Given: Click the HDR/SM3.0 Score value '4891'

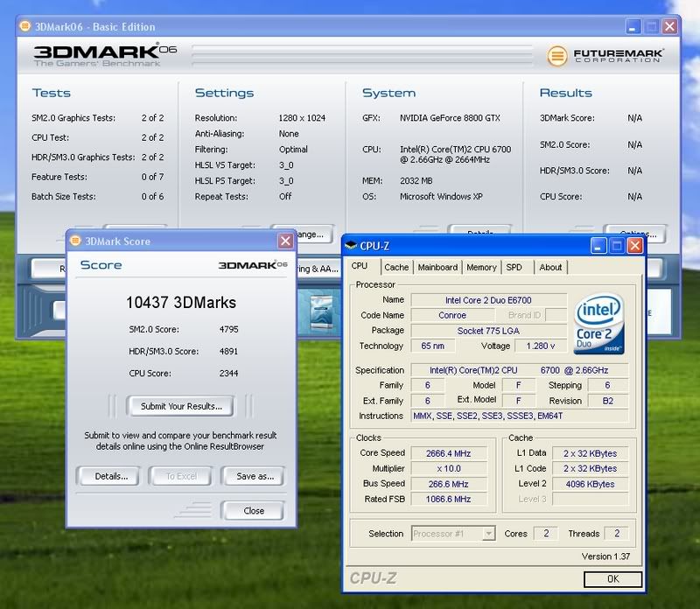Looking at the screenshot, I should (228, 352).
